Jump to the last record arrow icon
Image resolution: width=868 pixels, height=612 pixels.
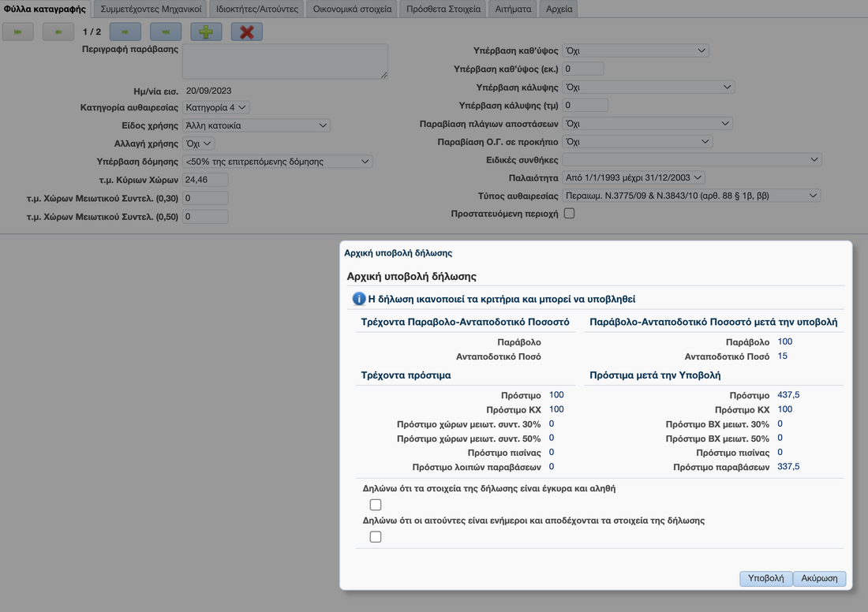pos(166,32)
